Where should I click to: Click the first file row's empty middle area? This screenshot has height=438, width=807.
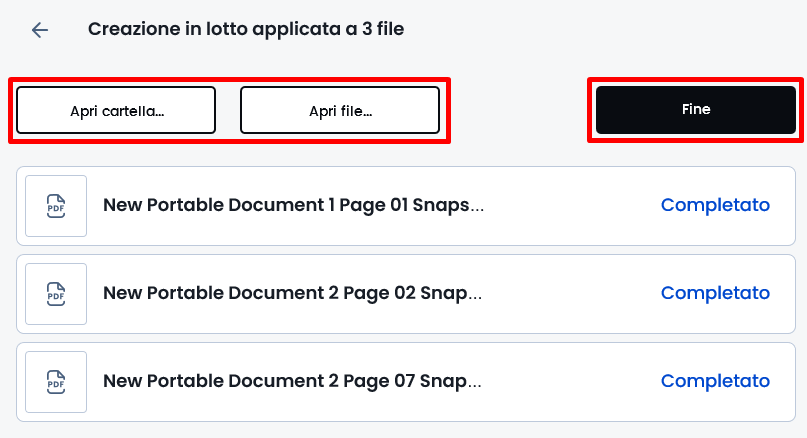571,206
